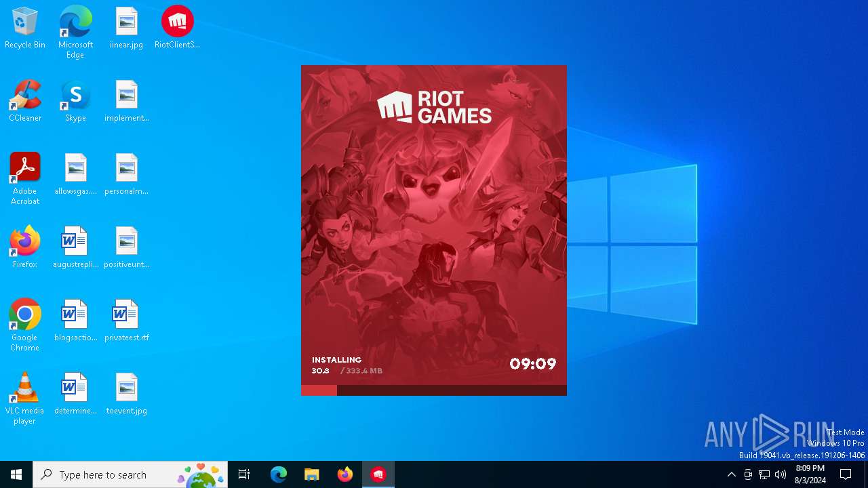
Task: Select the allowsgas... image file
Action: [75, 175]
